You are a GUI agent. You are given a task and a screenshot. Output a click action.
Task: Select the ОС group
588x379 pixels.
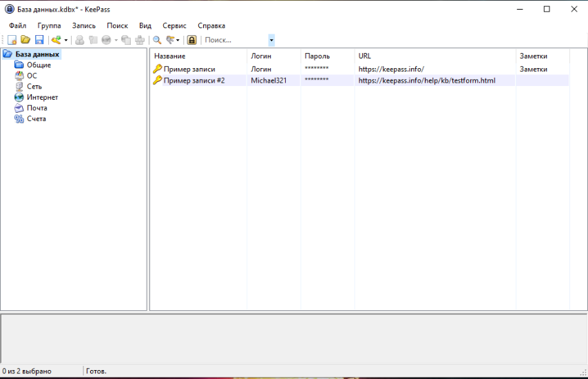pyautogui.click(x=32, y=76)
